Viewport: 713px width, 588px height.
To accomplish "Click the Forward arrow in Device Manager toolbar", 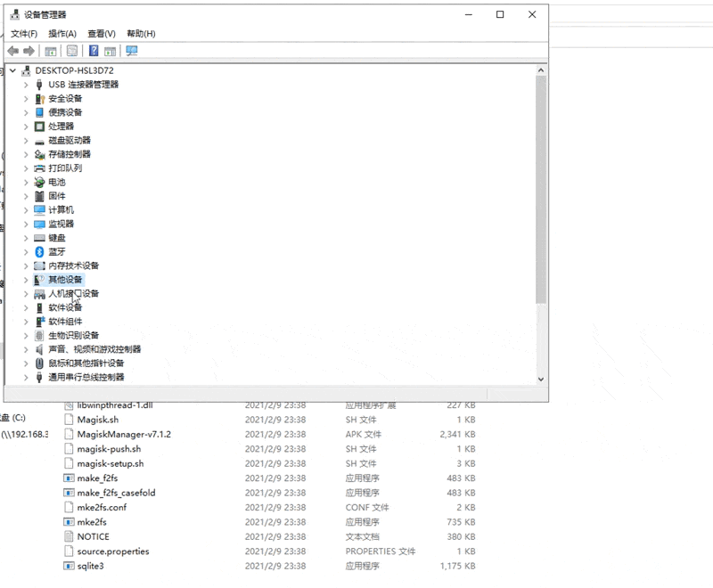I will tap(29, 51).
